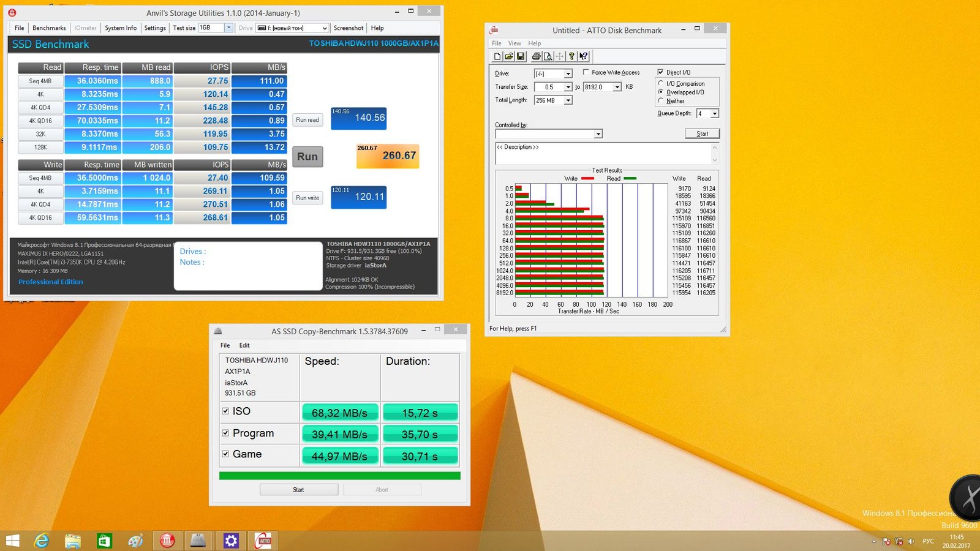This screenshot has height=551, width=980.
Task: Click the Save floppy icon in ATTO toolbar
Action: [x=521, y=56]
